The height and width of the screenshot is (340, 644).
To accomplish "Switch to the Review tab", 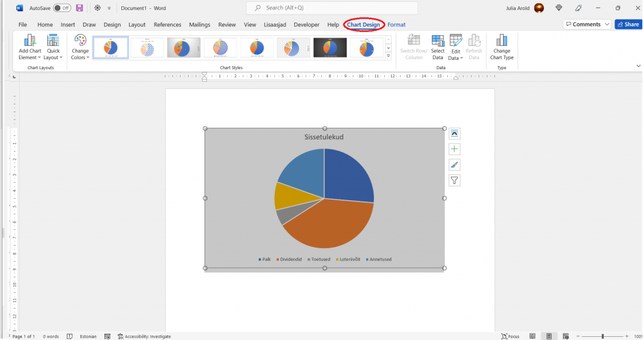I will click(226, 25).
